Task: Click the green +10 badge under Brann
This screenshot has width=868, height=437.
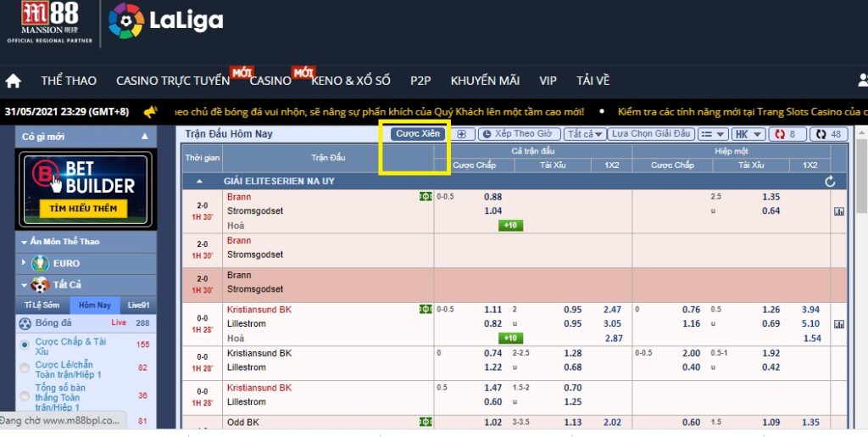Action: click(x=511, y=226)
